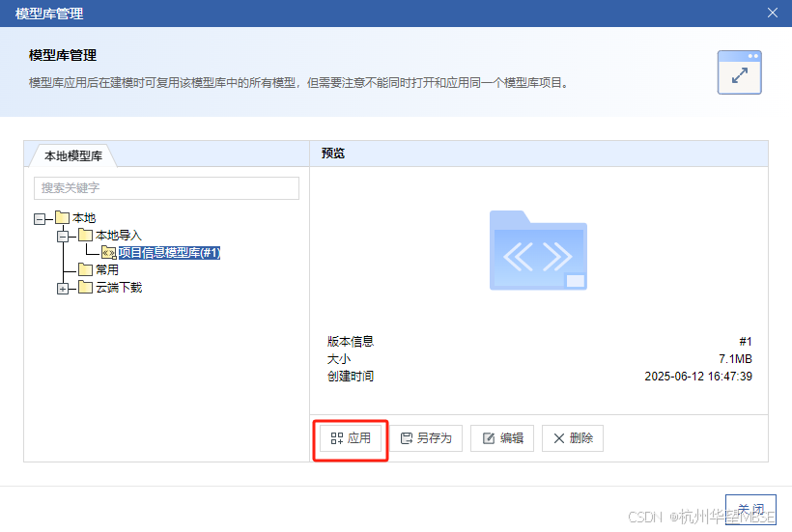Select the 常用 folder

107,270
